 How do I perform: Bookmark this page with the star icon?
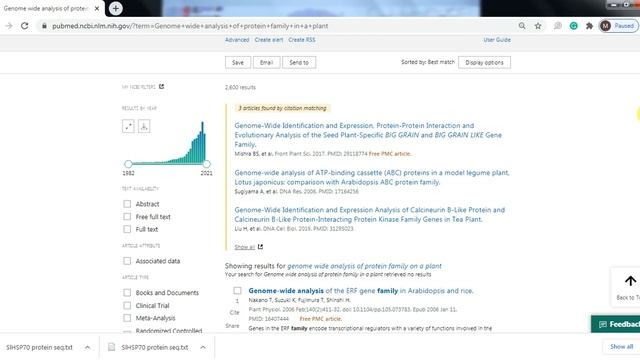click(x=538, y=26)
